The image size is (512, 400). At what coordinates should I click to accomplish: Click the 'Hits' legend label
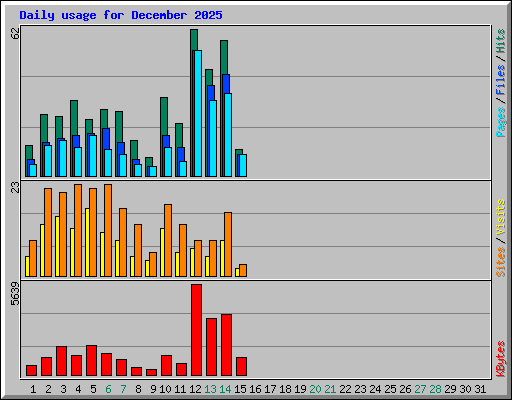click(x=501, y=41)
